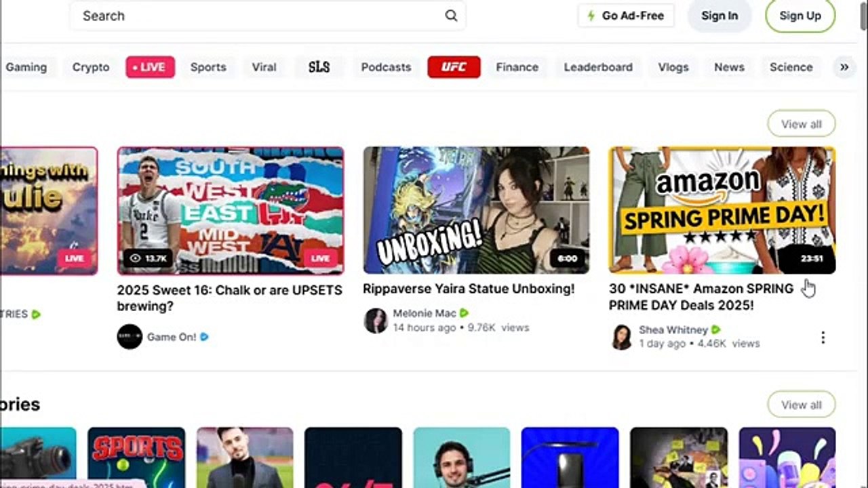The width and height of the screenshot is (868, 488).
Task: Open the SPORTS category tile
Action: (x=136, y=457)
